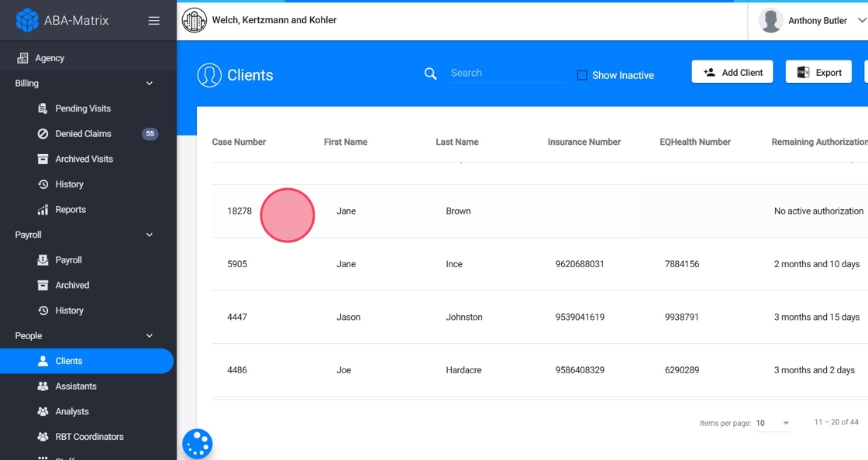Click the payroll Archived box icon

43,285
